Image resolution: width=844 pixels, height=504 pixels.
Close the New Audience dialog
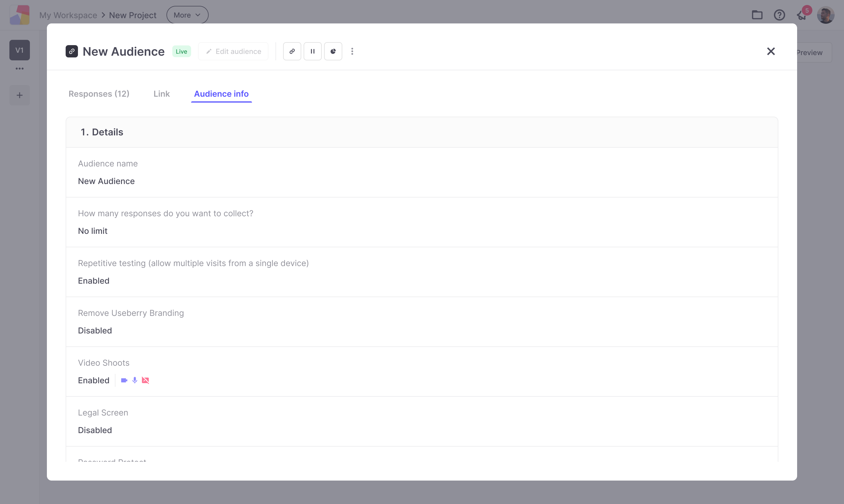point(771,51)
